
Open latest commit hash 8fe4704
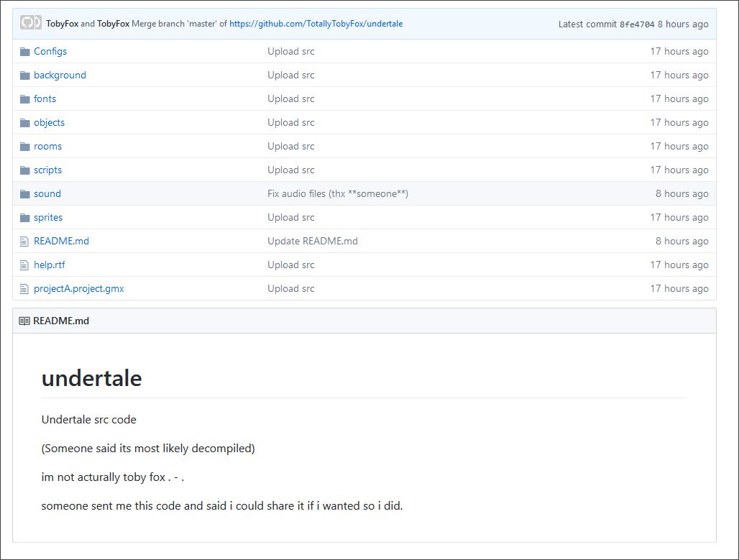[x=637, y=24]
